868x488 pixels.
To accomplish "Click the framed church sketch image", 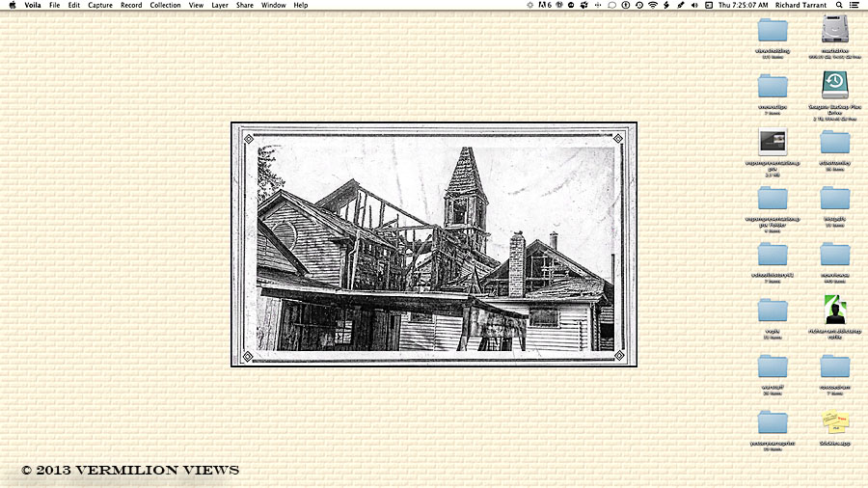I will 434,245.
